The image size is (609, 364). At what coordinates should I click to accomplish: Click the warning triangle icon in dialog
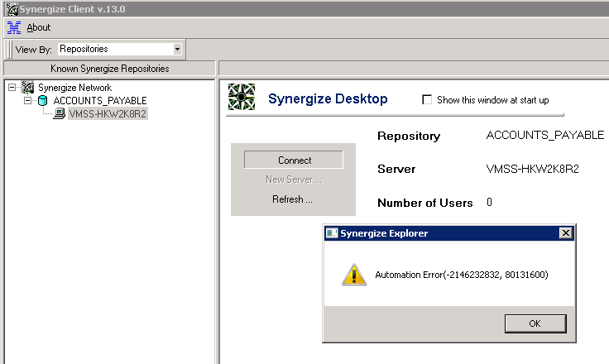tap(354, 275)
